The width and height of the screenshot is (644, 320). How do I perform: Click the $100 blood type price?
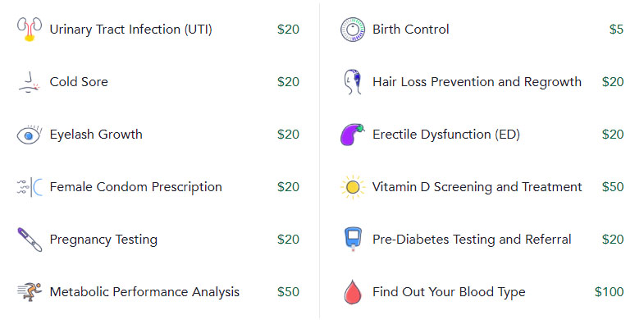pyautogui.click(x=609, y=292)
